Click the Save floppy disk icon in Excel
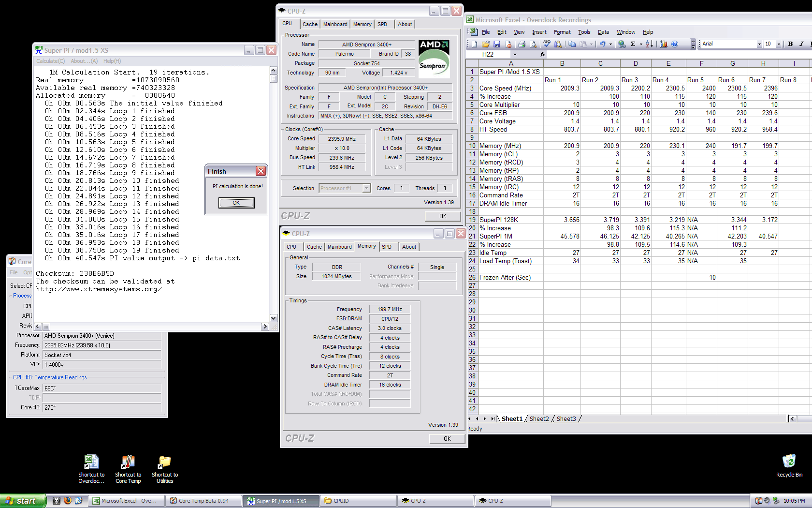This screenshot has width=812, height=508. pyautogui.click(x=497, y=44)
